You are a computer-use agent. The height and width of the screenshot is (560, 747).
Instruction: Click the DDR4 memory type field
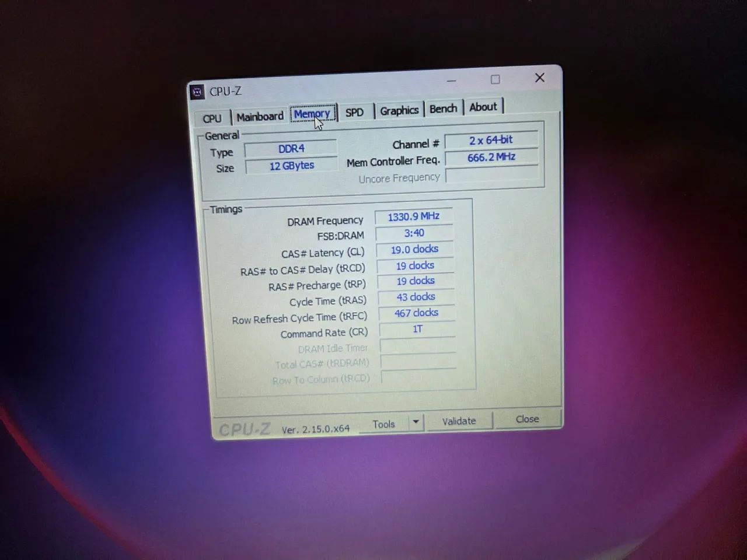coord(291,149)
